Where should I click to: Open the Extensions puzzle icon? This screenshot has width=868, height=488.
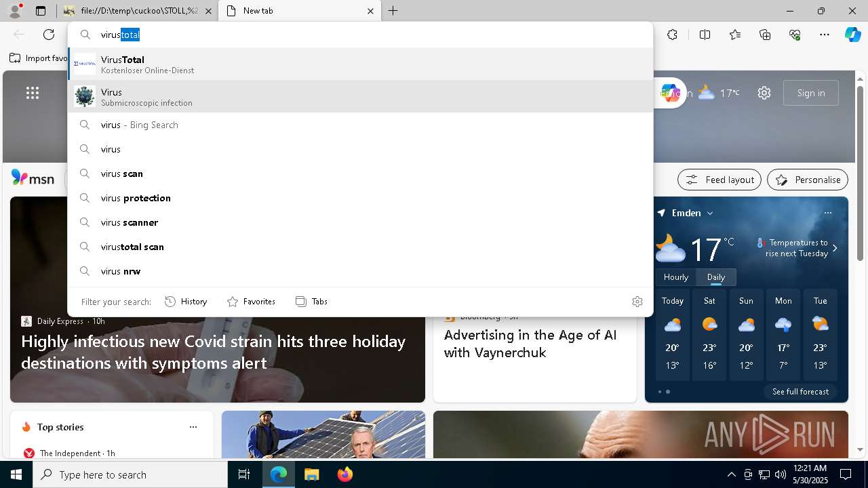(x=672, y=35)
